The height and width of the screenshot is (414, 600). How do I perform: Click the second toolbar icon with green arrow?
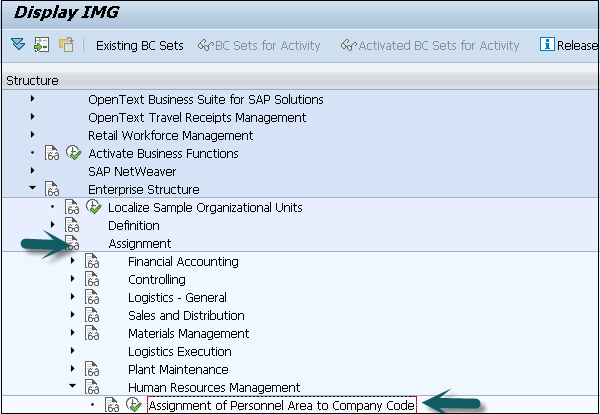(41, 45)
